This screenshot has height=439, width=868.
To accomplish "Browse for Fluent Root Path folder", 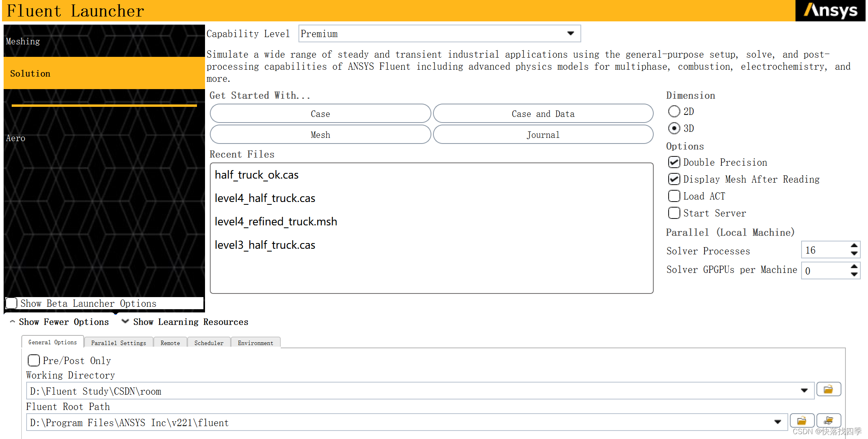I will click(802, 421).
